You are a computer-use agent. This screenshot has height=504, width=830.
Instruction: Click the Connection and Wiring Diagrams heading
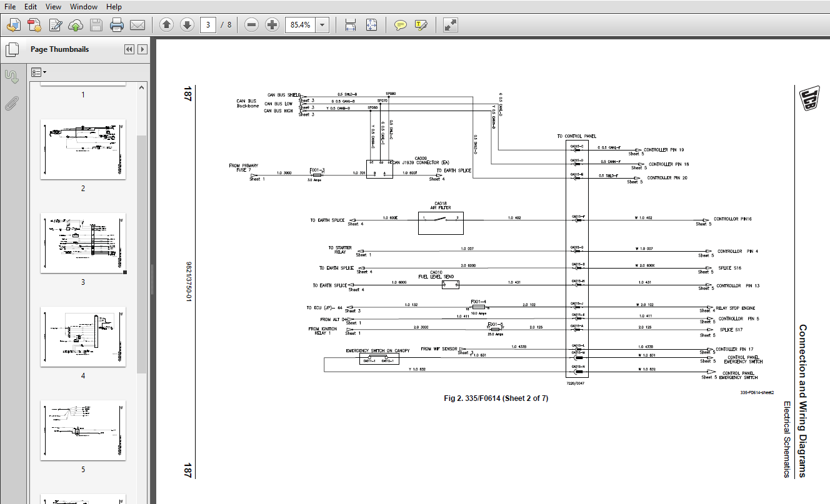802,400
